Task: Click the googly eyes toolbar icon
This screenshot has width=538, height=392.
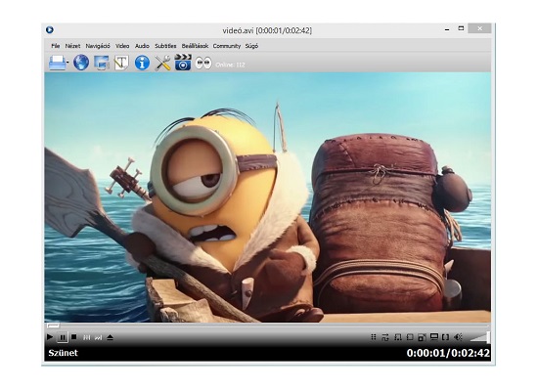Action: 203,63
